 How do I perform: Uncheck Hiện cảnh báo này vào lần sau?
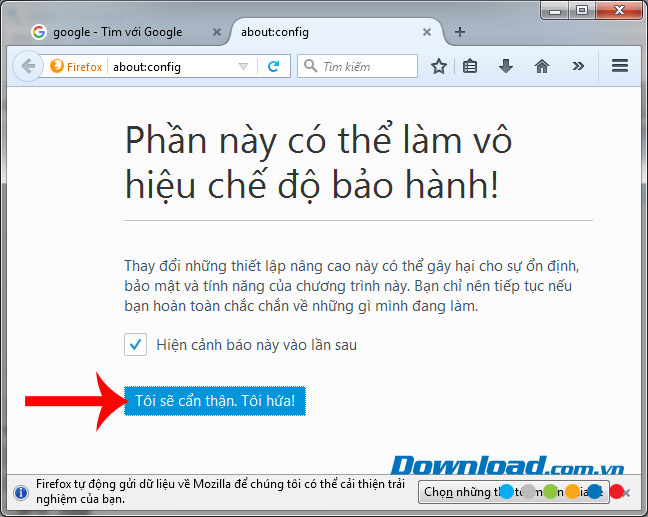tap(135, 344)
